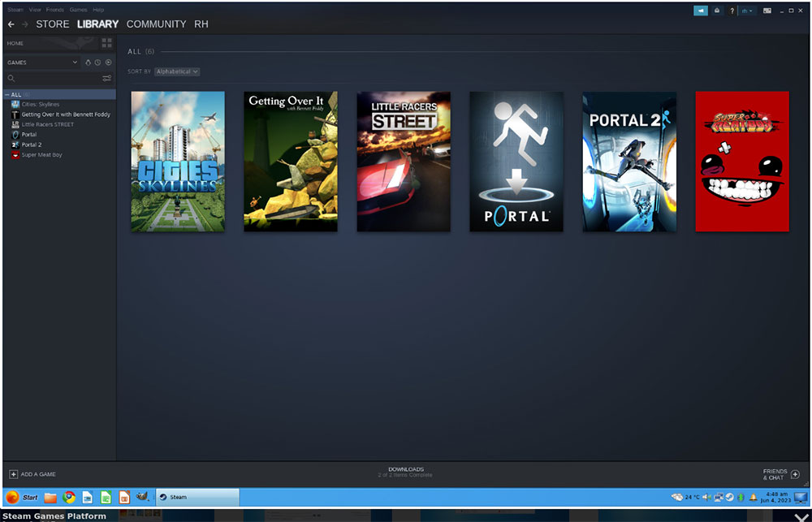Screen dimensions: 812x522
Task: Switch Home to grid view layout
Action: tap(106, 43)
